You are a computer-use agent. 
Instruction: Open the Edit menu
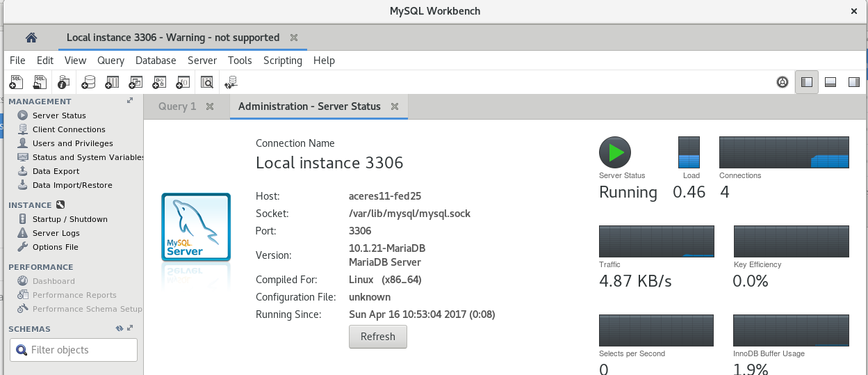[45, 61]
